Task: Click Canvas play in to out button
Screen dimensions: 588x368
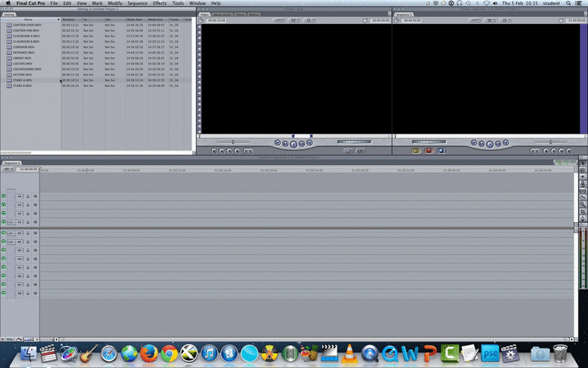Action: tap(482, 144)
